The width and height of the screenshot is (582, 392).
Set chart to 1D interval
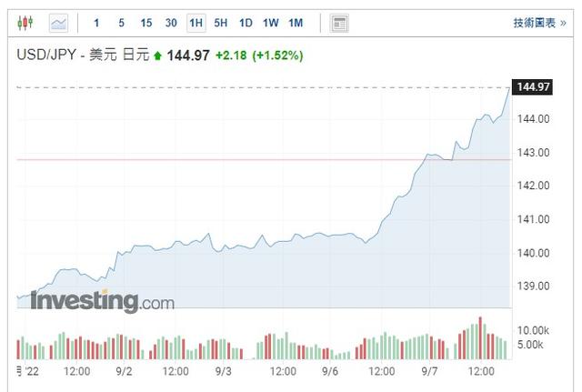click(246, 23)
